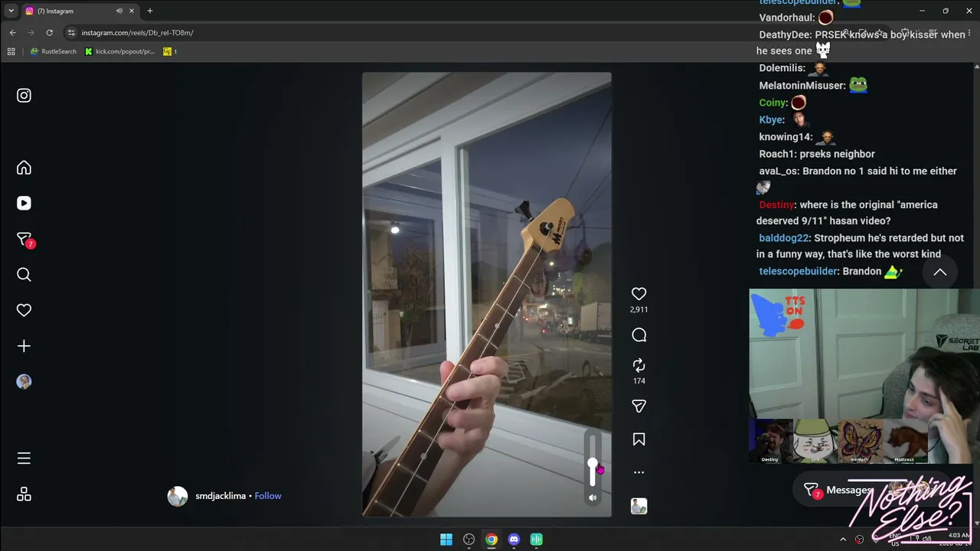Open Google Chrome from the taskbar
Image resolution: width=980 pixels, height=551 pixels.
[492, 540]
